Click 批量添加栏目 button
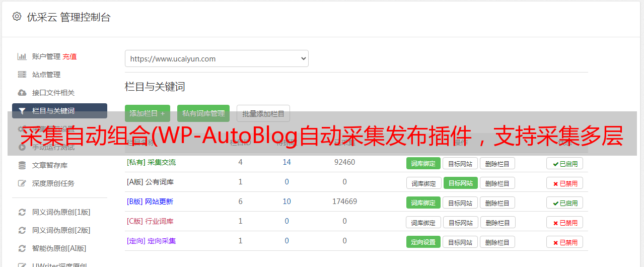The height and width of the screenshot is (267, 644). pos(263,113)
